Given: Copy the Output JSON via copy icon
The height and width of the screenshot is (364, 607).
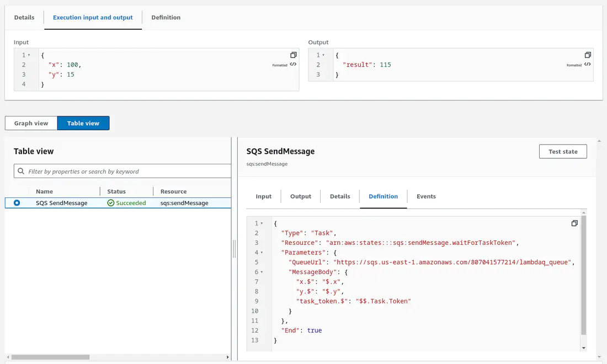Looking at the screenshot, I should [x=588, y=55].
